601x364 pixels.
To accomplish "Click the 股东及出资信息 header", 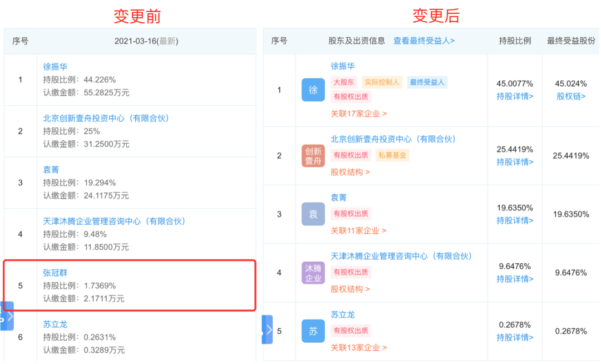I will [357, 41].
